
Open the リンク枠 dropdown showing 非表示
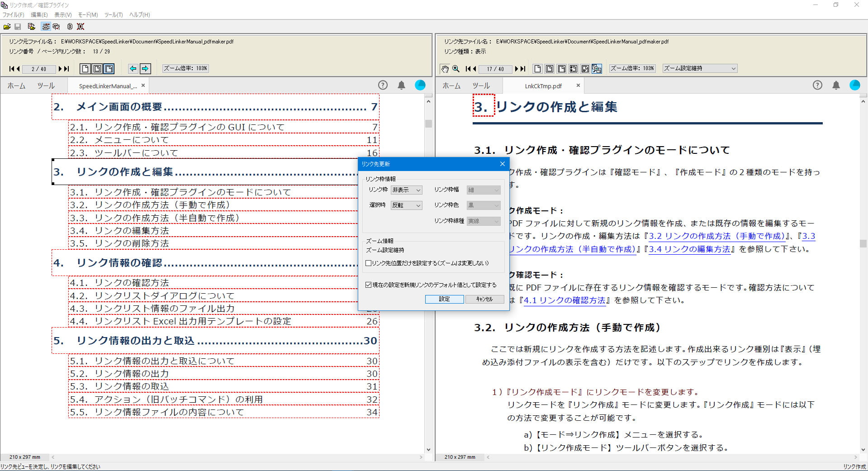406,190
